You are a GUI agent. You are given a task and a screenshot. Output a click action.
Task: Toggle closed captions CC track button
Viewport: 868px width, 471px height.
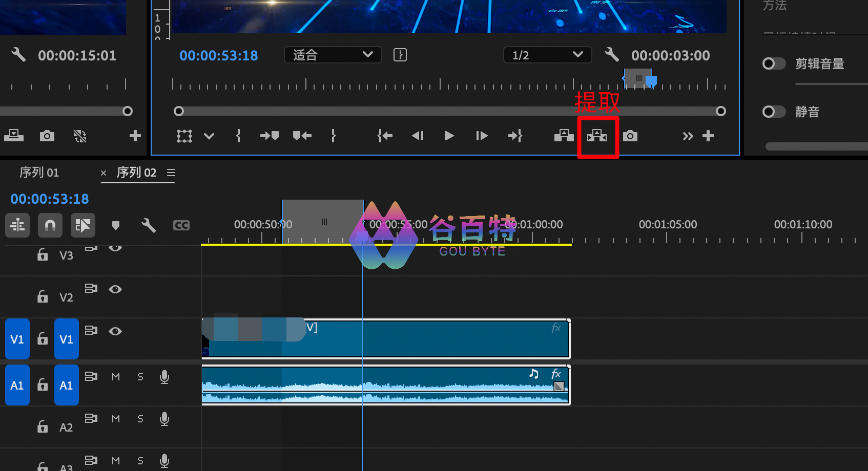pos(181,225)
